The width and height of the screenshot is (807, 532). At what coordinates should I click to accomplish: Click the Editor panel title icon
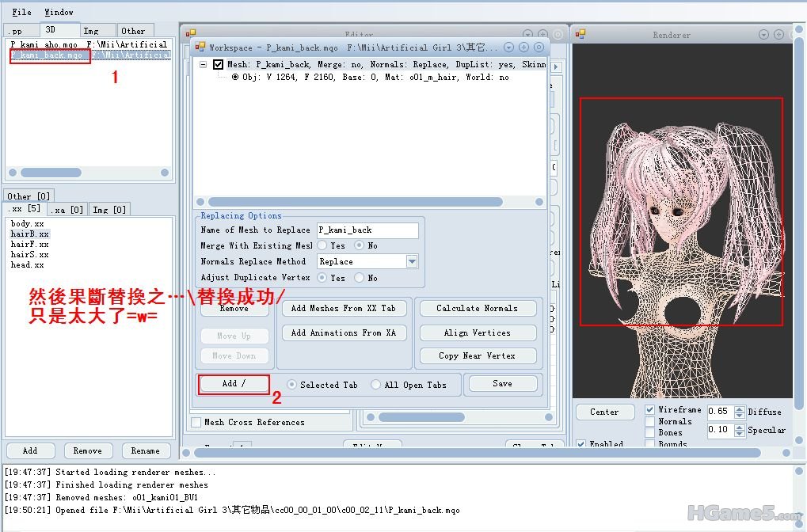click(x=191, y=34)
